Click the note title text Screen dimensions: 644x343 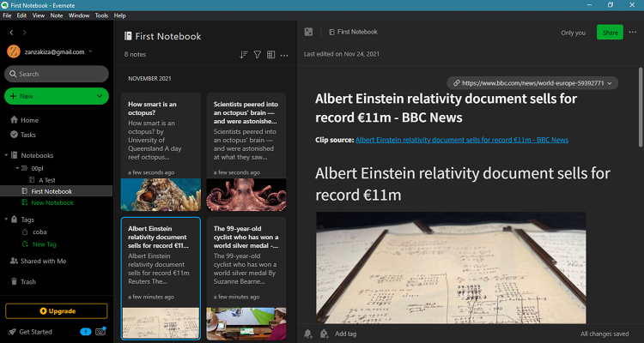pos(446,108)
